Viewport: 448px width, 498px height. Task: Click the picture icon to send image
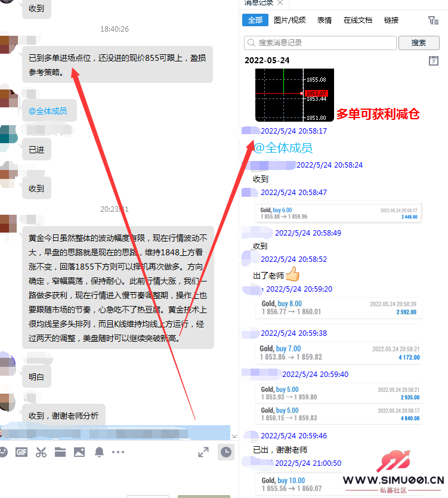[x=79, y=452]
